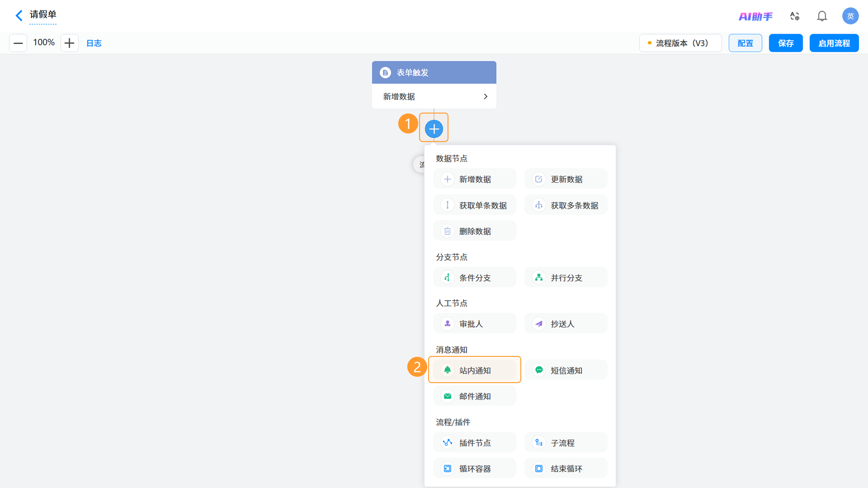Click the 站内通知 bell icon
The width and height of the screenshot is (868, 488).
(x=447, y=370)
